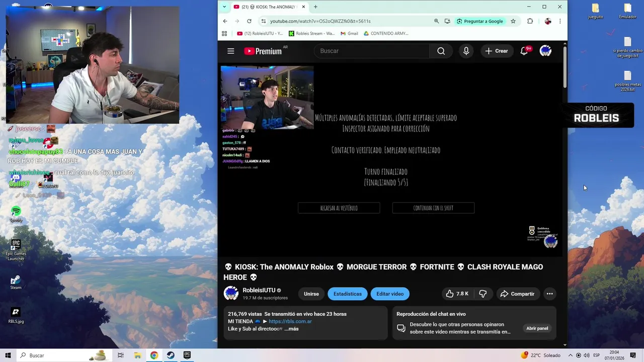
Task: Open RobleisIUTU channel avatar under video
Action: [231, 294]
